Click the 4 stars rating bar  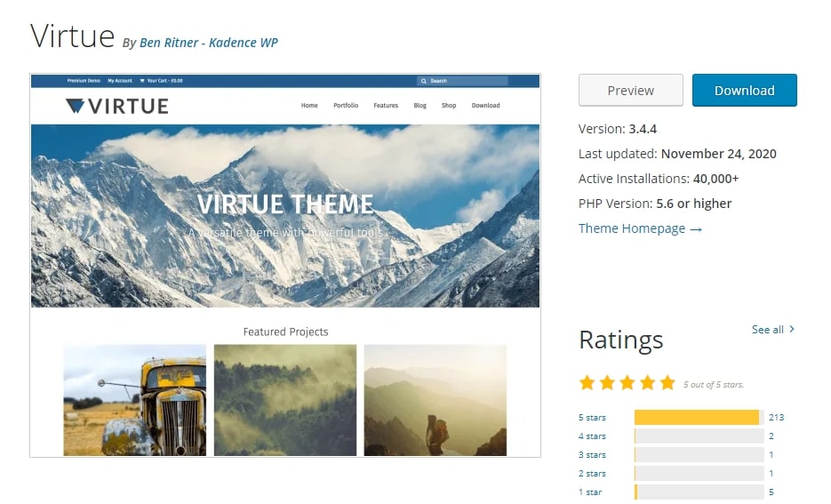coord(699,436)
